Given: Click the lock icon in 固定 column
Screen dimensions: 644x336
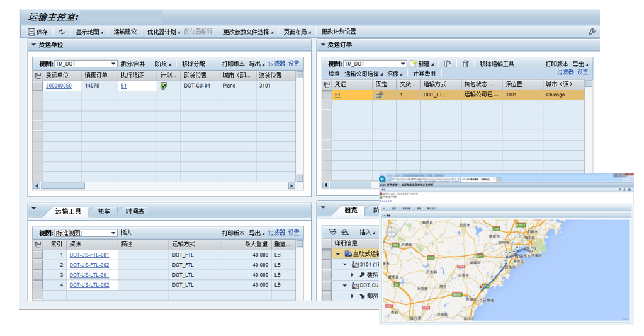Looking at the screenshot, I should [380, 95].
